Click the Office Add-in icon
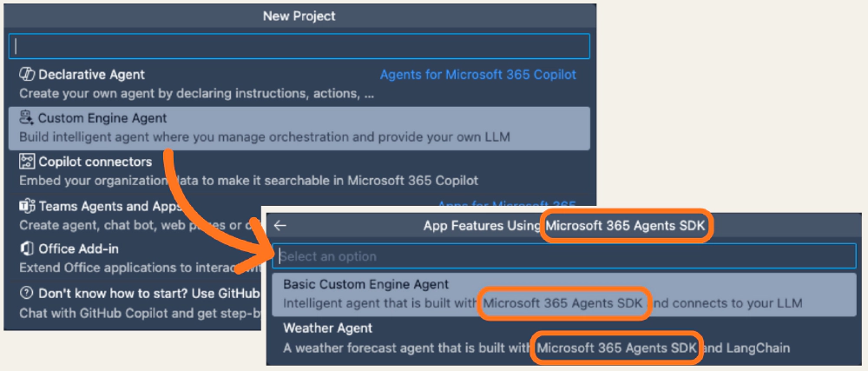868x371 pixels. pyautogui.click(x=27, y=249)
